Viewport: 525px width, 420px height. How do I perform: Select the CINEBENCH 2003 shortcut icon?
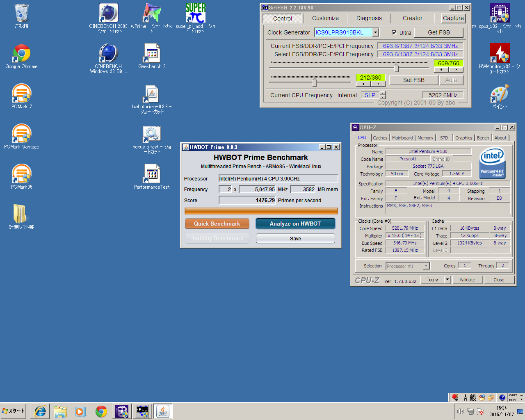108,18
